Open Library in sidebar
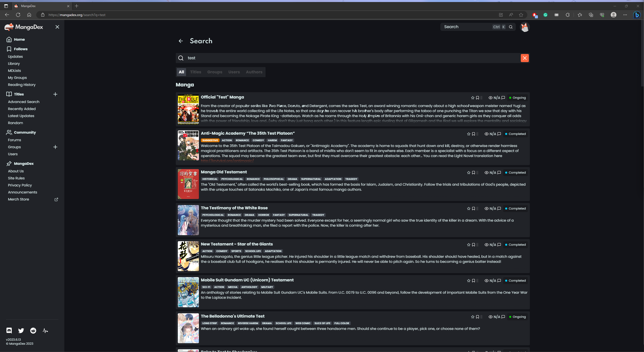 click(x=14, y=64)
